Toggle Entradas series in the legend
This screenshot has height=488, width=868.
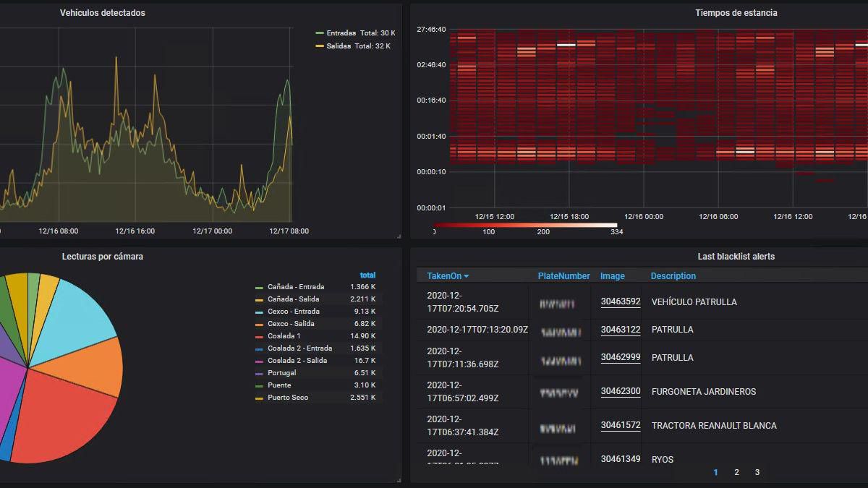tap(341, 33)
